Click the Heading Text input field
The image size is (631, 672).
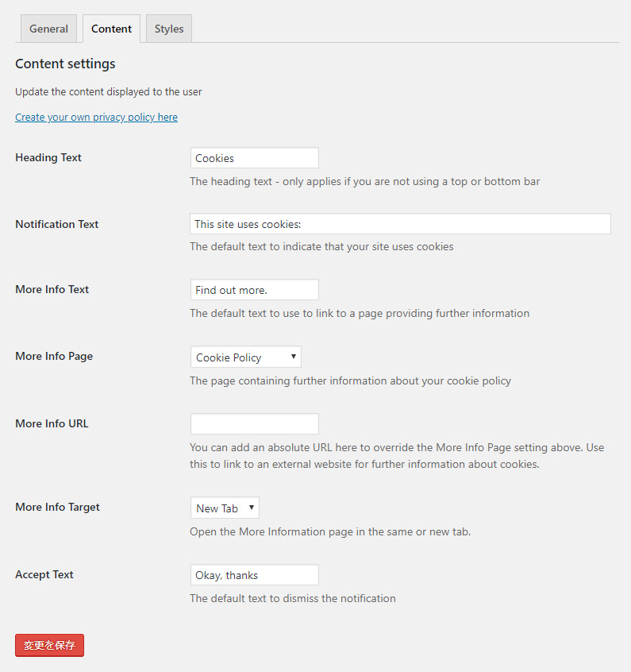pos(255,158)
